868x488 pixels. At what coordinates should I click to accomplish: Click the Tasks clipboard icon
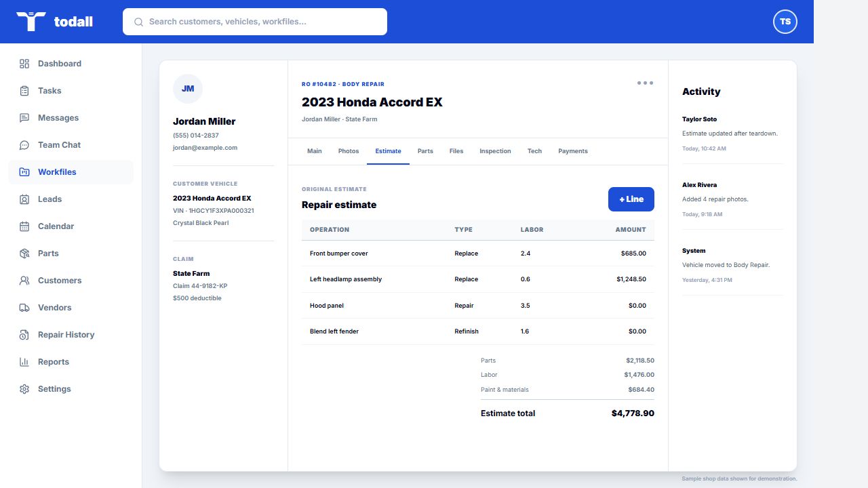(x=24, y=91)
